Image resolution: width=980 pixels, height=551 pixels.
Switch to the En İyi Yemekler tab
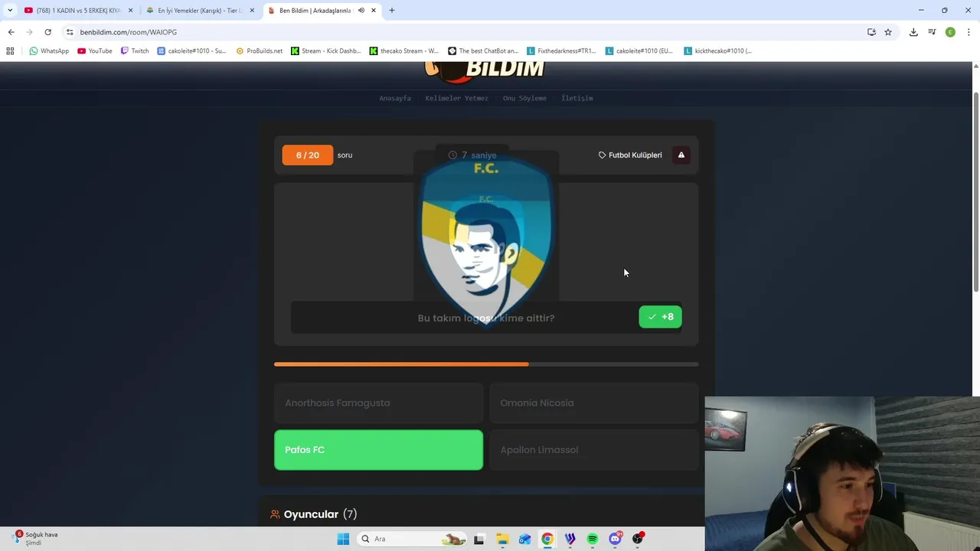[x=200, y=11]
